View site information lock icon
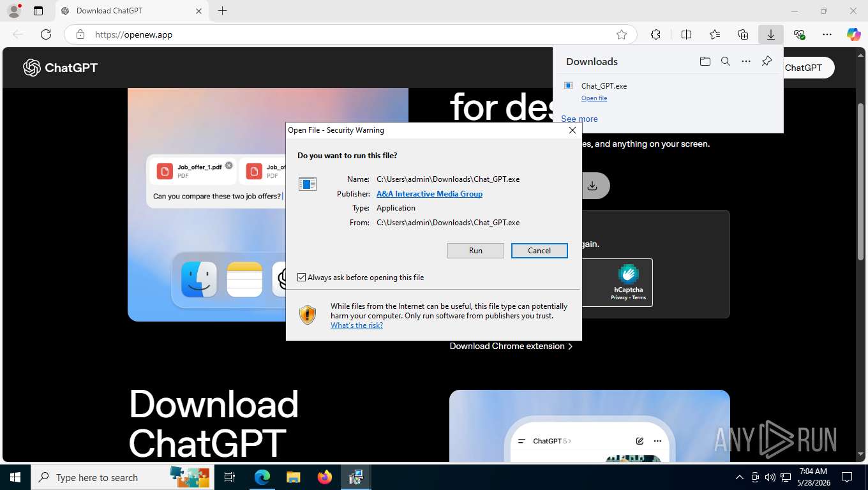This screenshot has height=490, width=868. [x=80, y=34]
